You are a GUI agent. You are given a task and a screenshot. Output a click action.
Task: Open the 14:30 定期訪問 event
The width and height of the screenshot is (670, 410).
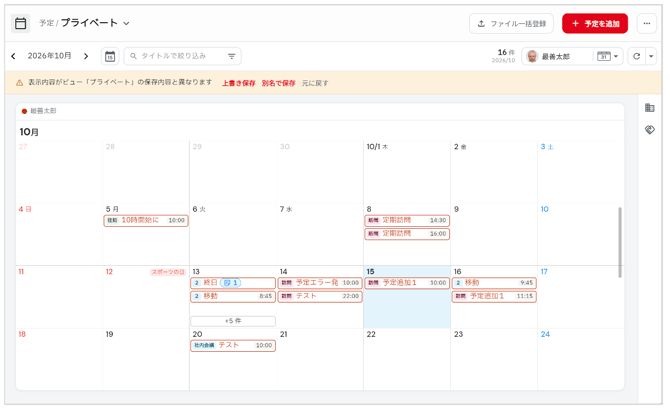(407, 220)
